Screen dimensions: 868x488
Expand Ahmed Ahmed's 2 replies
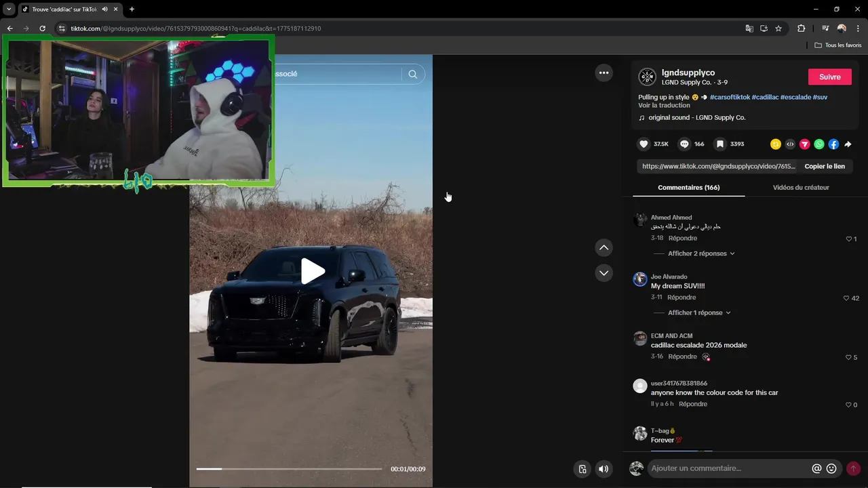tap(701, 253)
